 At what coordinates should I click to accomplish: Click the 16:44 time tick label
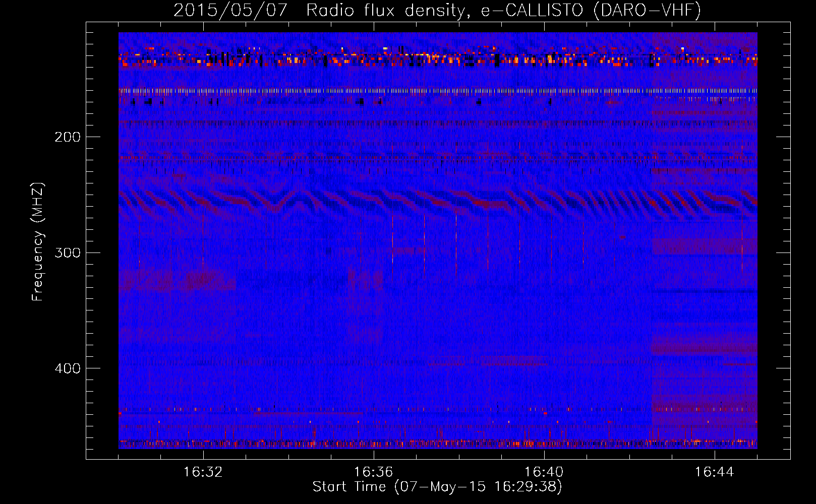(714, 472)
